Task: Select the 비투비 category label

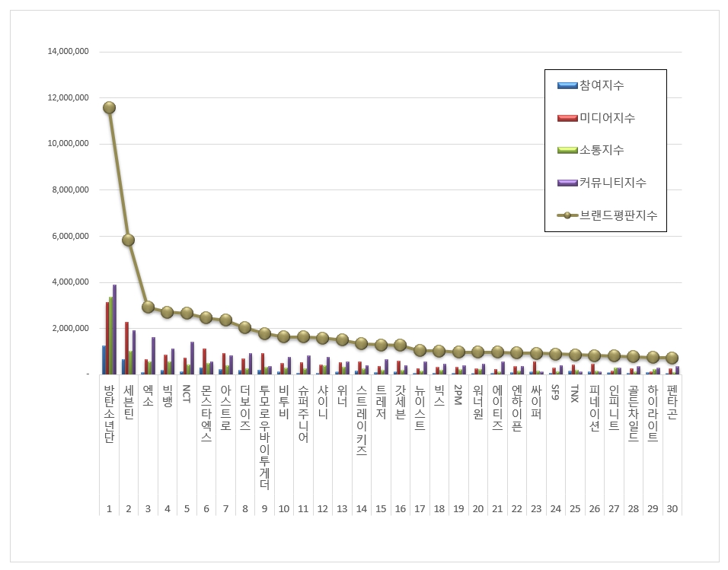Action: tap(284, 402)
